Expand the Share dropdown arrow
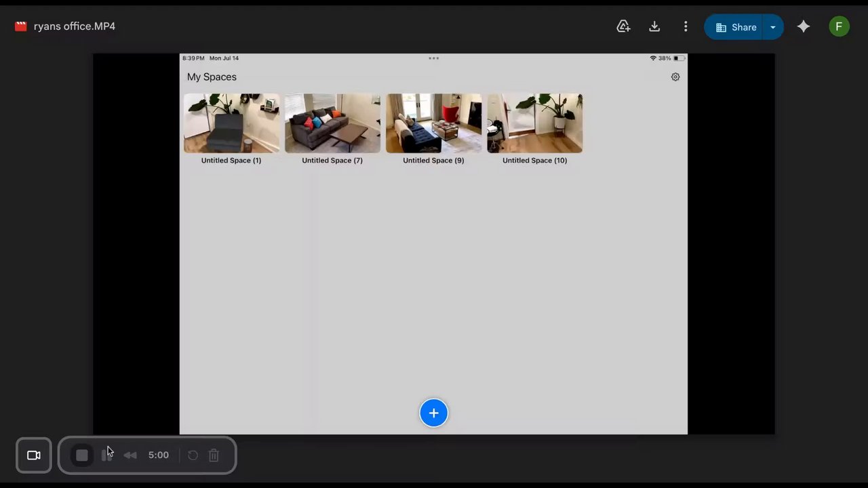868x488 pixels. 773,27
